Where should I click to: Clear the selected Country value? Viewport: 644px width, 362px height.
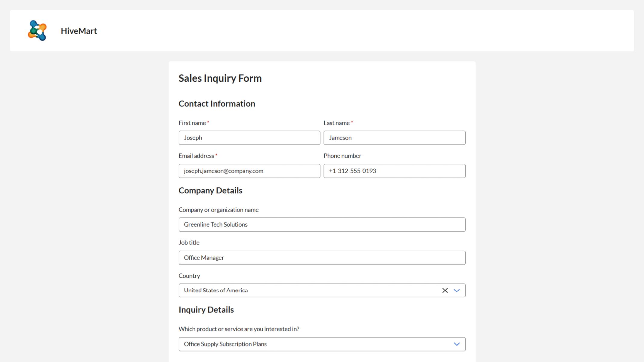click(445, 290)
